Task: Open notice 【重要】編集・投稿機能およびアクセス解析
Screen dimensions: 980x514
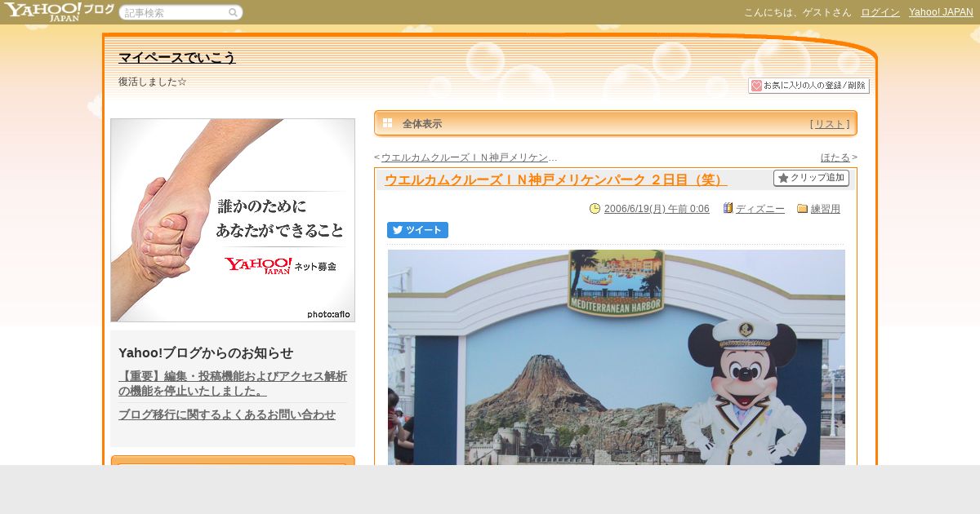Action: (x=233, y=383)
